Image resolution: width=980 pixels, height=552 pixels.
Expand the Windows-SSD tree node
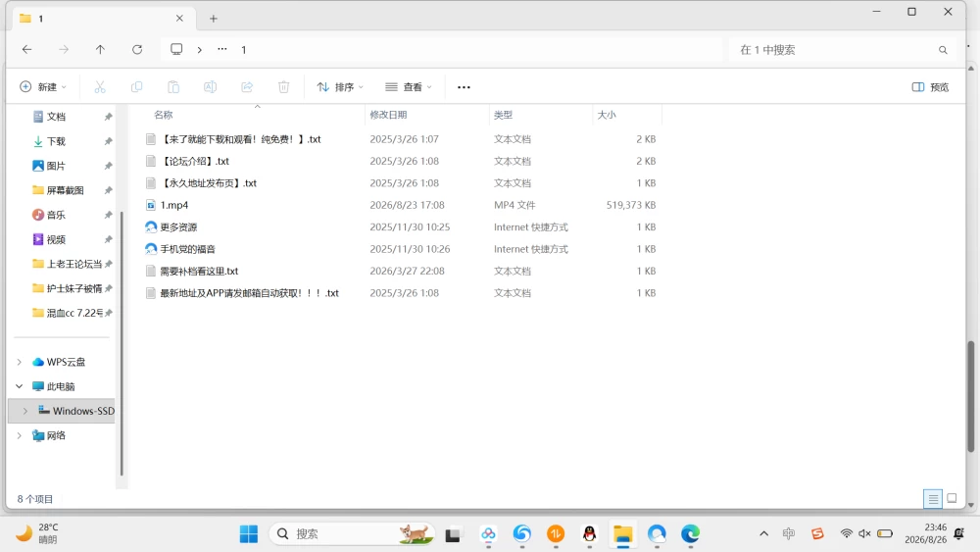[25, 411]
